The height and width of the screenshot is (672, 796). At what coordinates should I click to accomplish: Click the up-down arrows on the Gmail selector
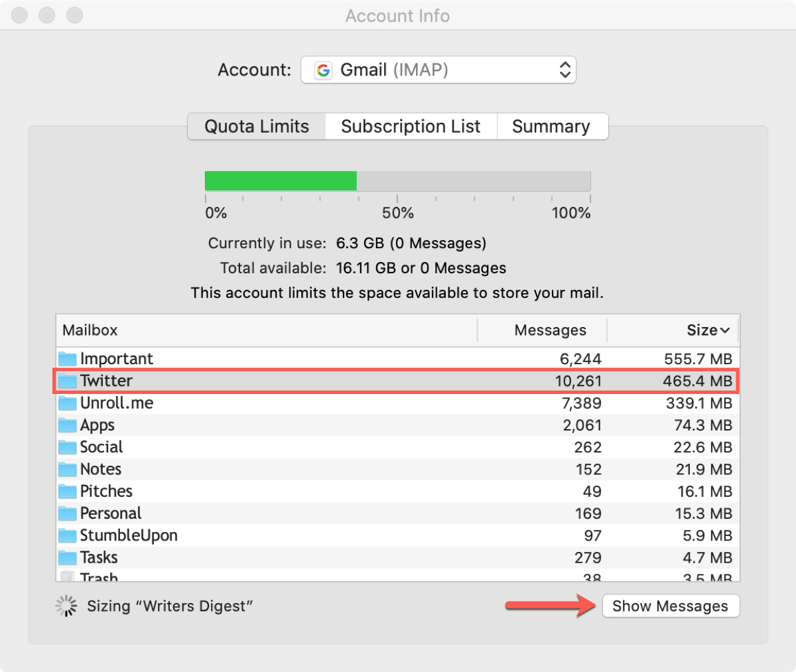(x=564, y=70)
